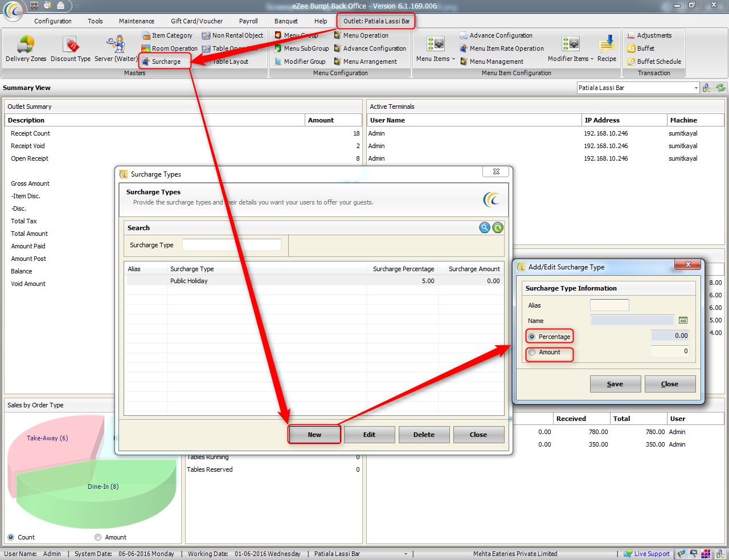The height and width of the screenshot is (560, 729).
Task: Click Close in Surcharge Types dialog
Action: point(478,435)
